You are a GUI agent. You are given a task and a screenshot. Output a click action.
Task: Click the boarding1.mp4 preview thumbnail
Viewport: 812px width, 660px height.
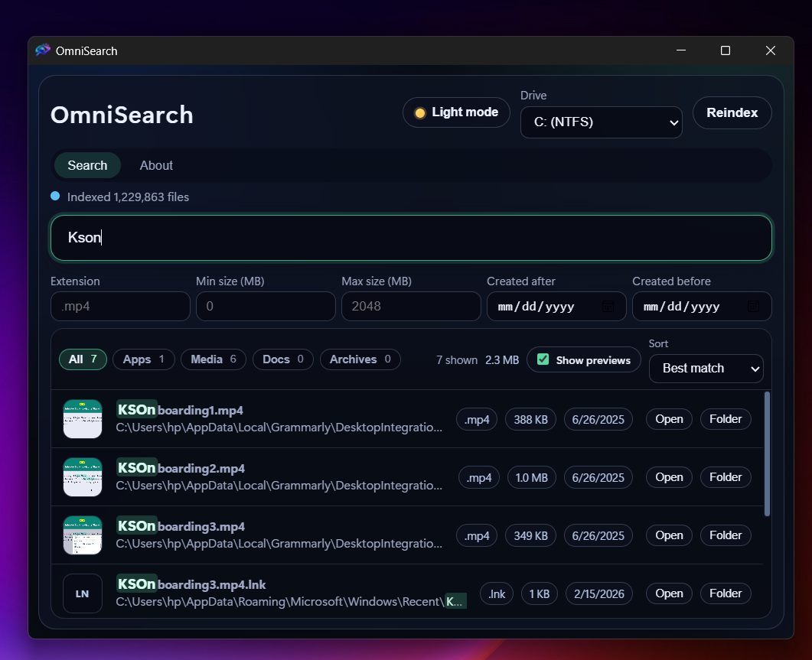pos(82,418)
